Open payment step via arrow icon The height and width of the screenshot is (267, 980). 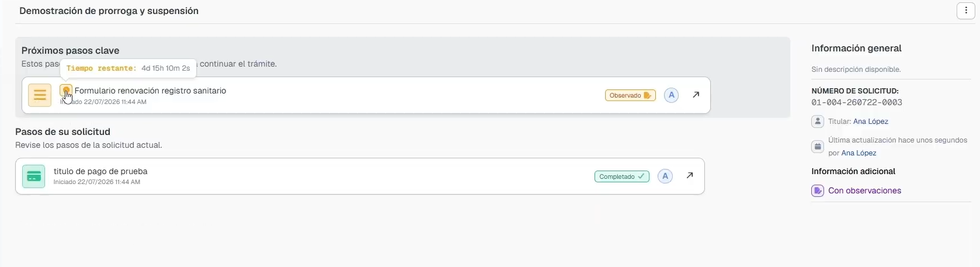(x=690, y=175)
